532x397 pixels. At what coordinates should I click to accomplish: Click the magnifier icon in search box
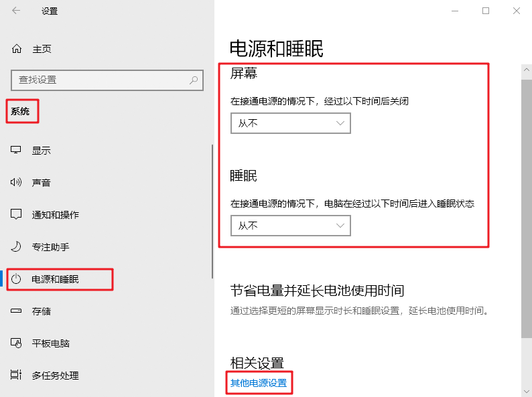coord(194,80)
